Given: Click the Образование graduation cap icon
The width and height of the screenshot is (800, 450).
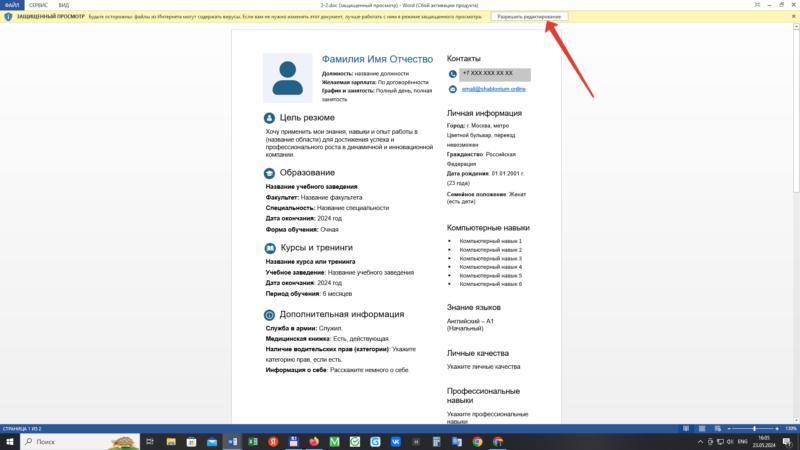Looking at the screenshot, I should (x=269, y=173).
